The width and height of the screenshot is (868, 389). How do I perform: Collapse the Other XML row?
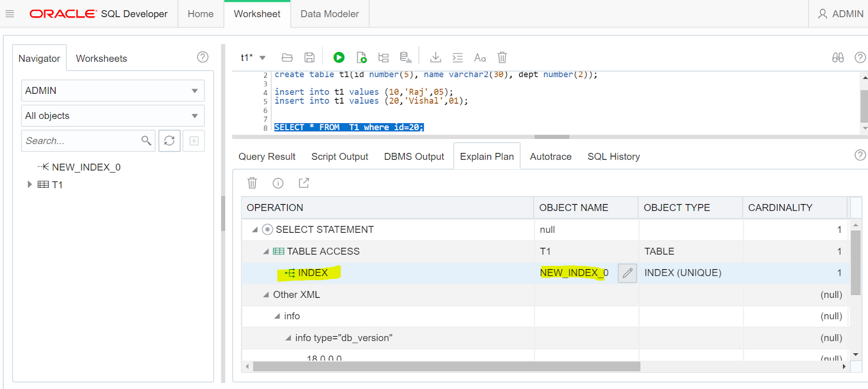pos(266,295)
